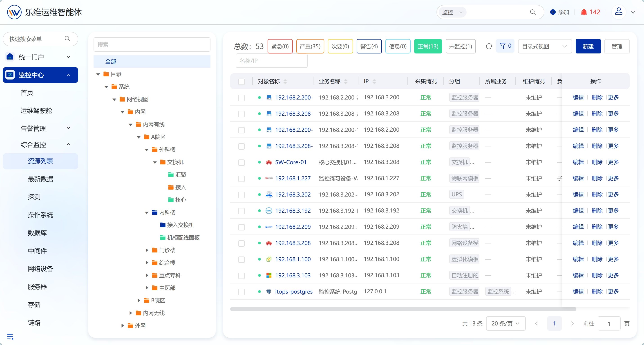Open the user profile avatar icon
This screenshot has width=644, height=345.
tap(619, 12)
